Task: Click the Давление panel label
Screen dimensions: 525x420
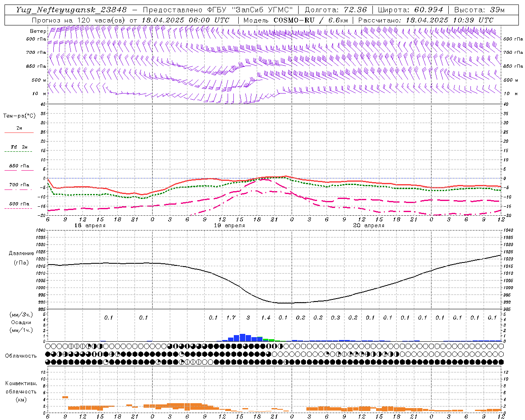Action: 21,253
